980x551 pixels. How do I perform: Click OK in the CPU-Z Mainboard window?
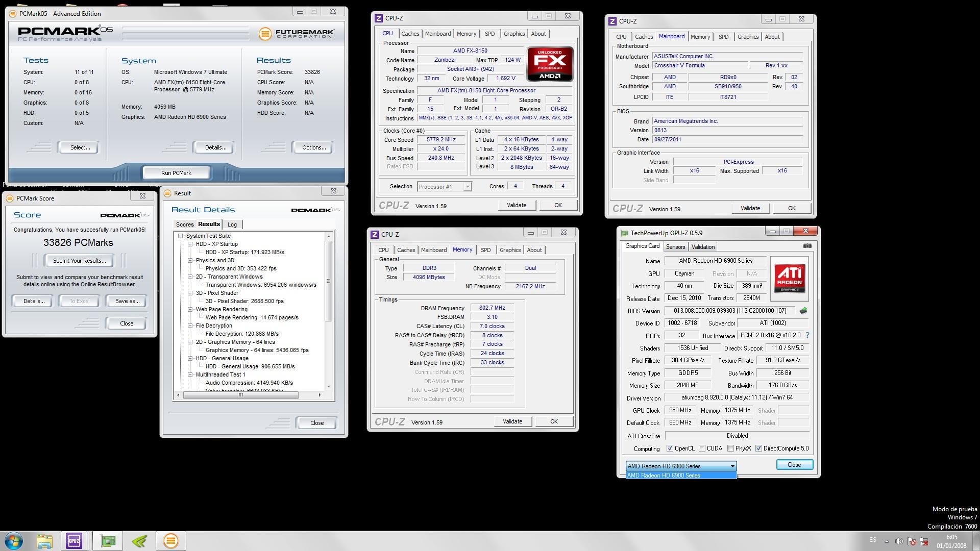[x=792, y=208]
